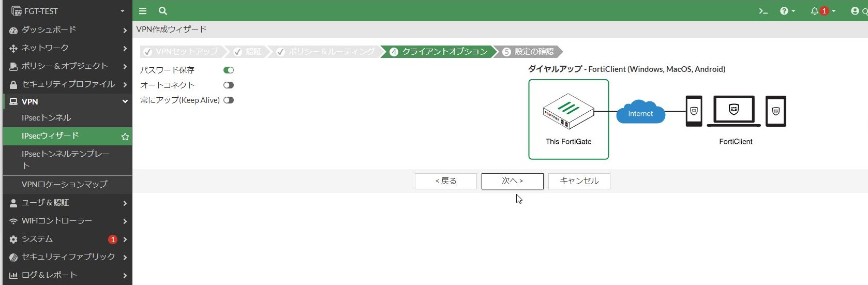Select クライアントオプション wizard step
The height and width of the screenshot is (285, 868).
439,52
